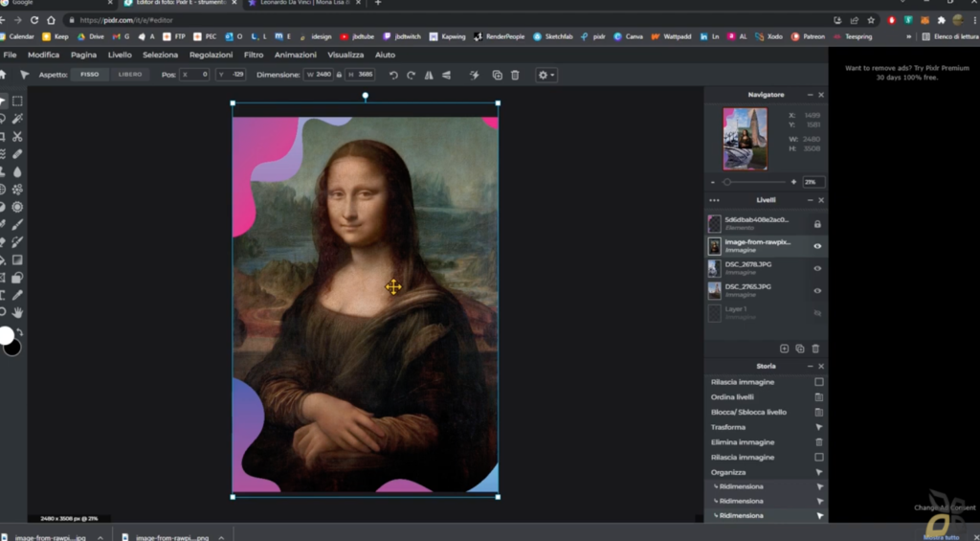Open the Filtro menu
Viewport: 980px width, 541px height.
[253, 55]
